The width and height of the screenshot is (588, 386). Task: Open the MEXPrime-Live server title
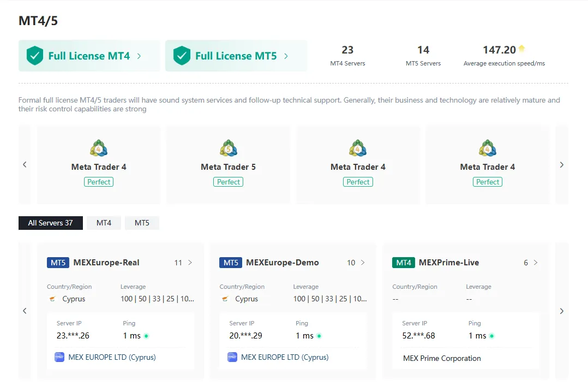(449, 263)
